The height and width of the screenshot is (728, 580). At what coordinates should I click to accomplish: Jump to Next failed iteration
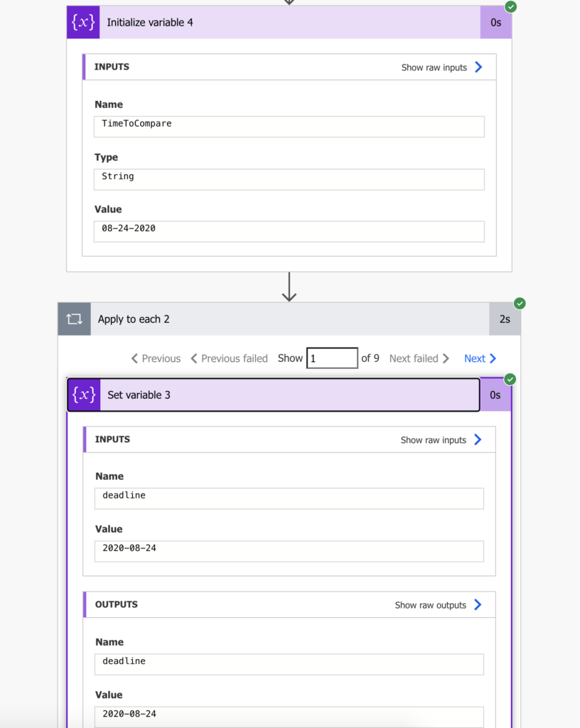[x=419, y=358]
